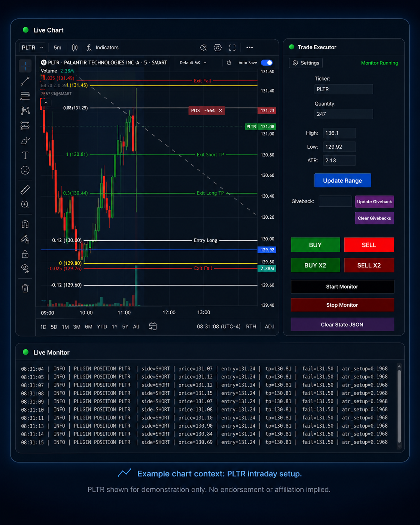420x525 pixels.
Task: Select the 3M date range
Action: pos(77,327)
